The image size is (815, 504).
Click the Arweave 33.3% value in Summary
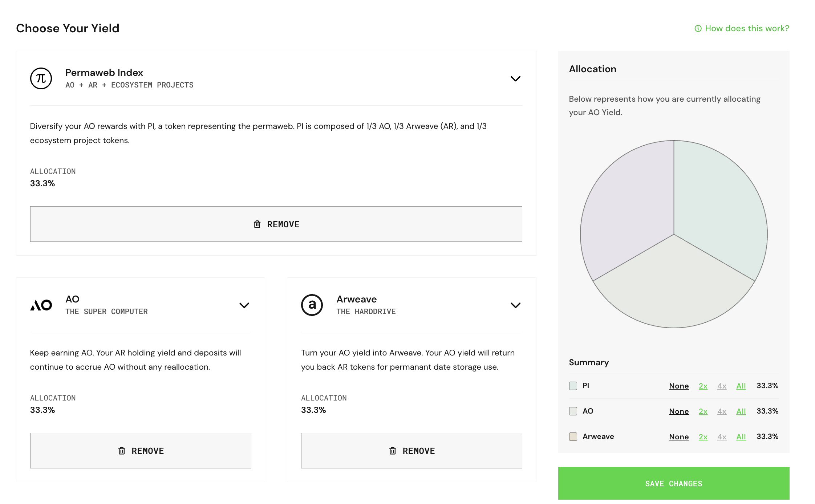tap(767, 436)
